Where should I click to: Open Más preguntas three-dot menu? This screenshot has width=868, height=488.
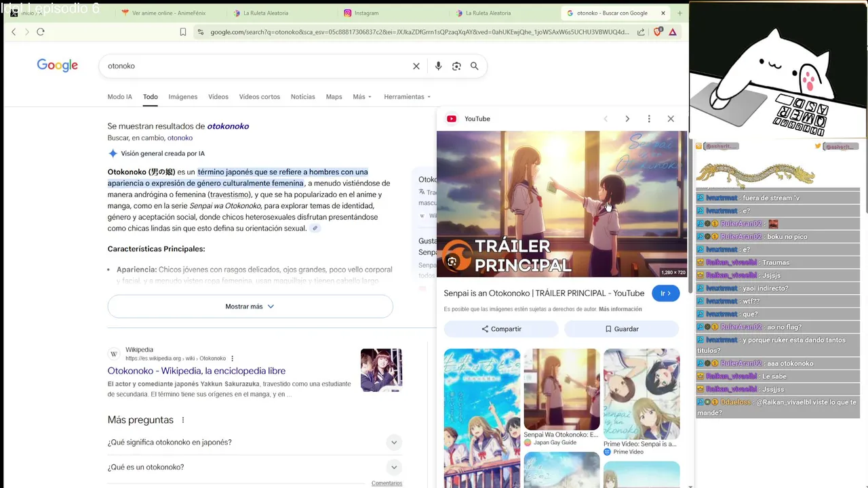tap(183, 420)
